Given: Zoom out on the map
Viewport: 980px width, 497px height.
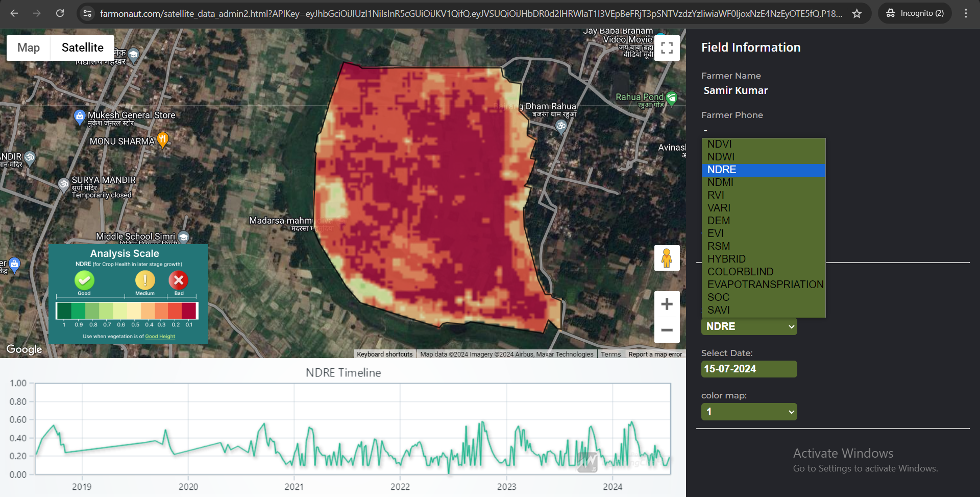Looking at the screenshot, I should click(x=667, y=330).
